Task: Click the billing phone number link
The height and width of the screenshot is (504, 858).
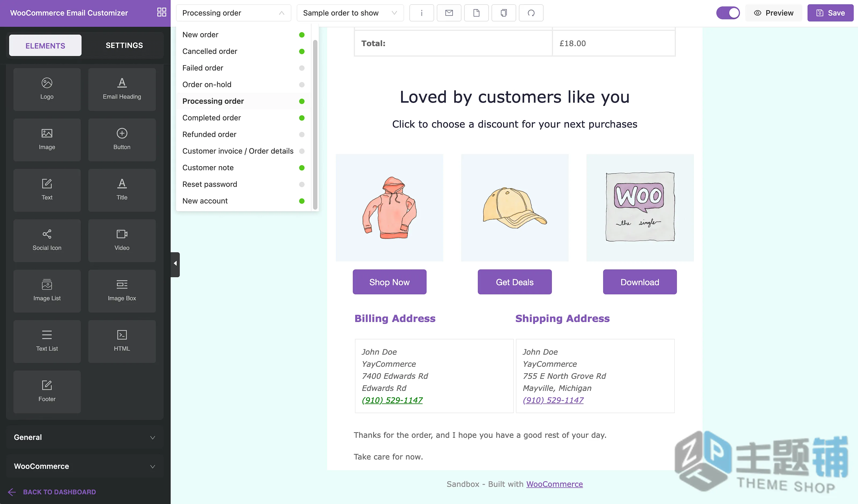Action: pos(392,400)
